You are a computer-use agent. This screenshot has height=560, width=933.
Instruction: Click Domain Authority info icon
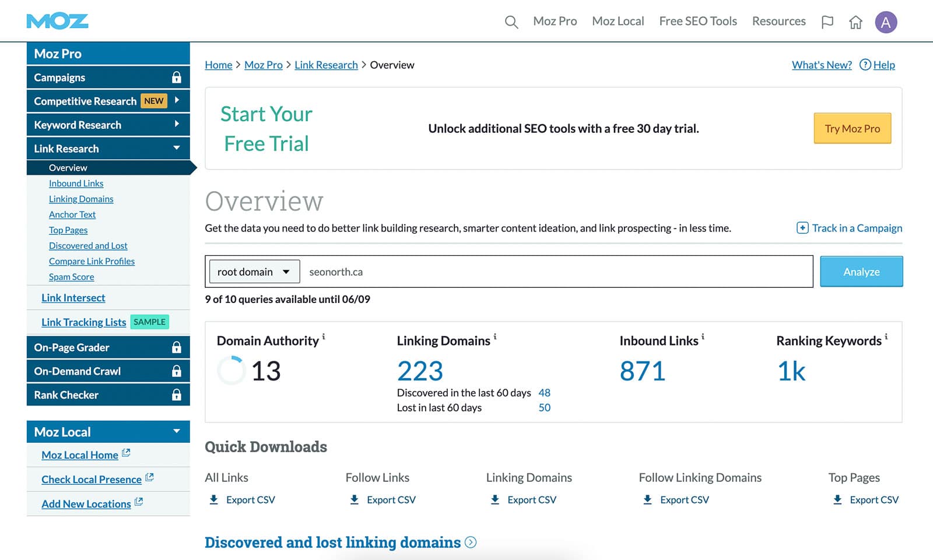[324, 337]
